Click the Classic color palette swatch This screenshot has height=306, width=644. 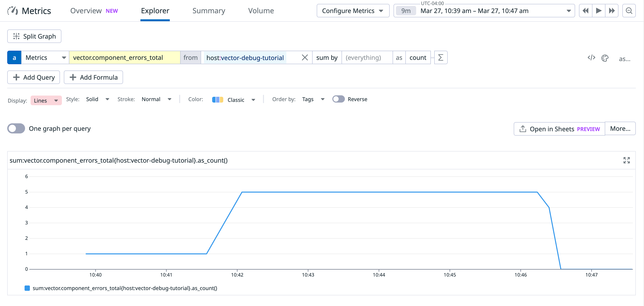217,100
